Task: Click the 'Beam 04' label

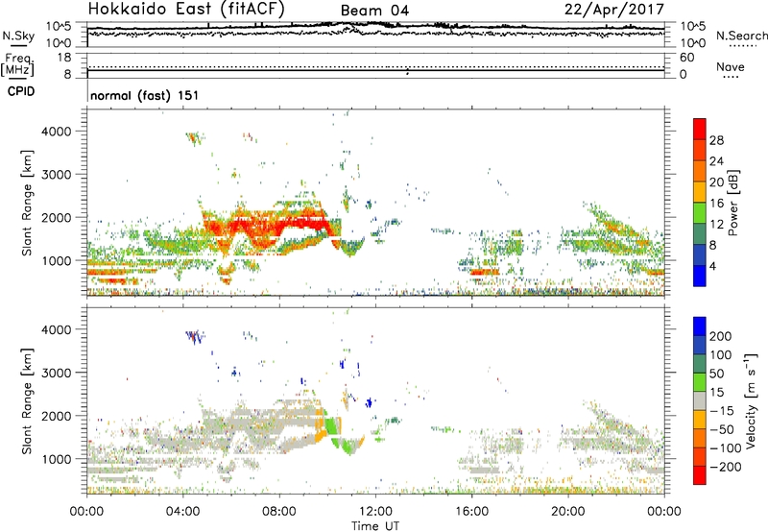Action: pyautogui.click(x=374, y=11)
